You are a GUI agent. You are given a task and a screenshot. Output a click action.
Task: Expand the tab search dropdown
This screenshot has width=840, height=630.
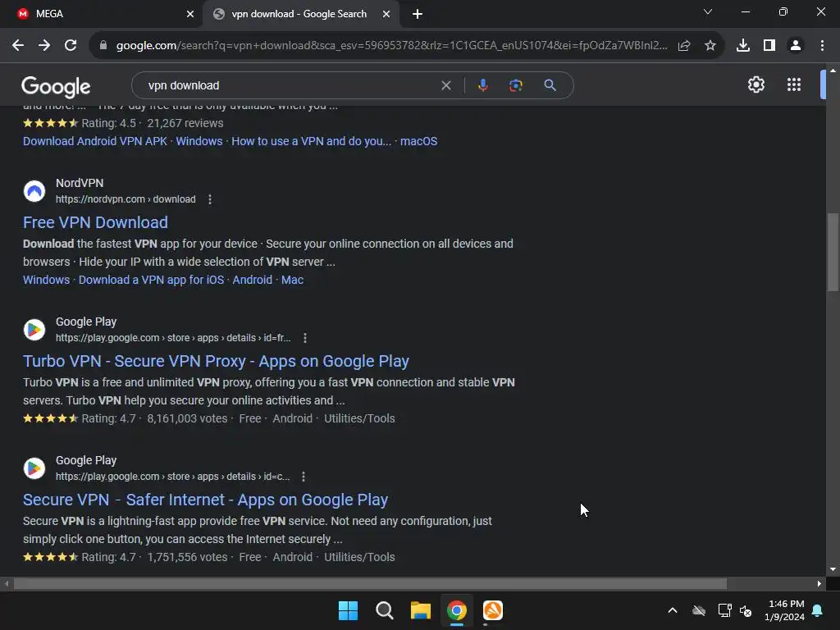click(x=708, y=11)
